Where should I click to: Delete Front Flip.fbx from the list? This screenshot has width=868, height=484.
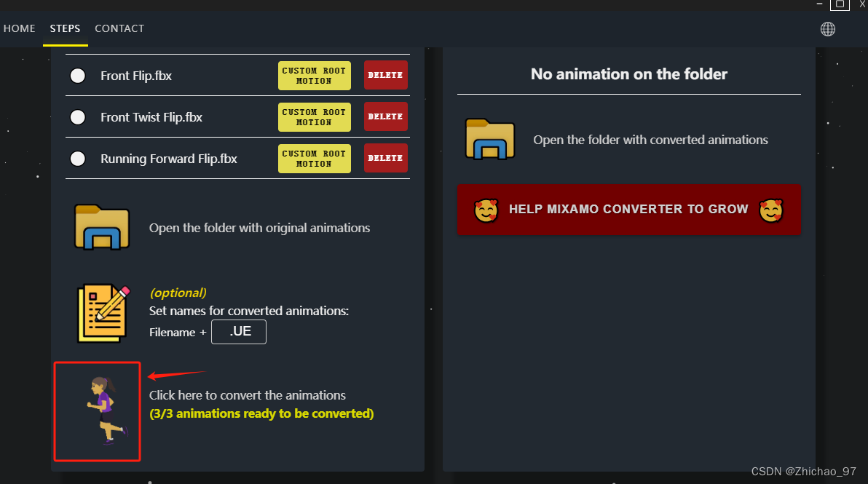click(x=385, y=75)
